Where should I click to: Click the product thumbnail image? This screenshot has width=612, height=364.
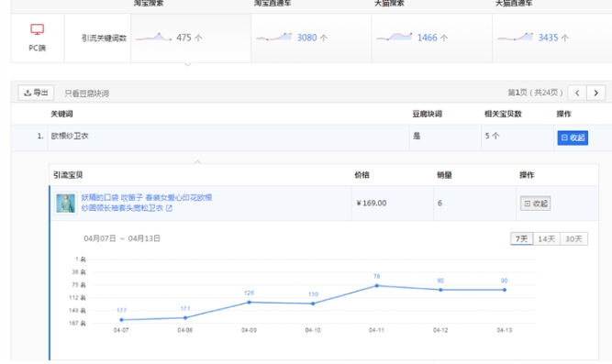(x=65, y=204)
